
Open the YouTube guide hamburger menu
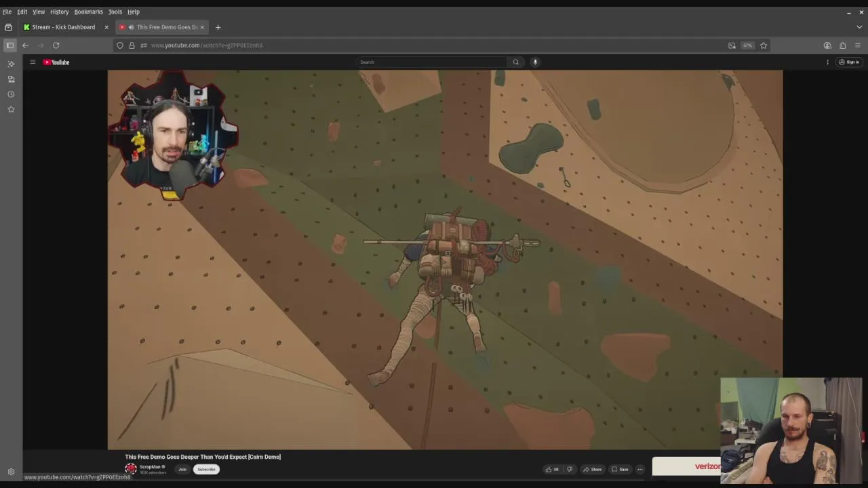tap(32, 62)
